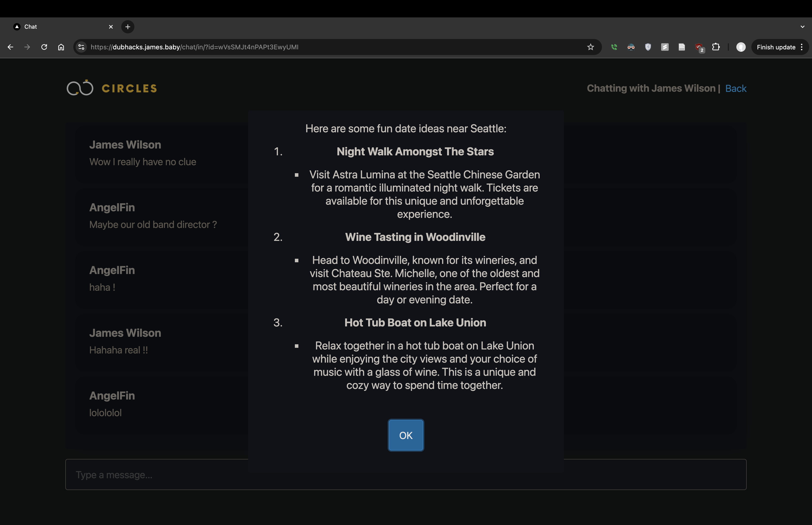
Task: Click the Circles logo icon
Action: (80, 88)
